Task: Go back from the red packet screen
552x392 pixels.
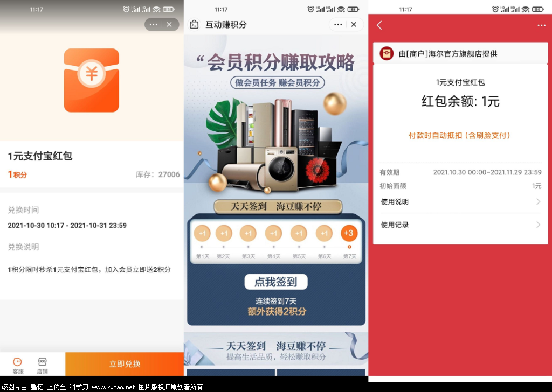Action: (x=379, y=25)
